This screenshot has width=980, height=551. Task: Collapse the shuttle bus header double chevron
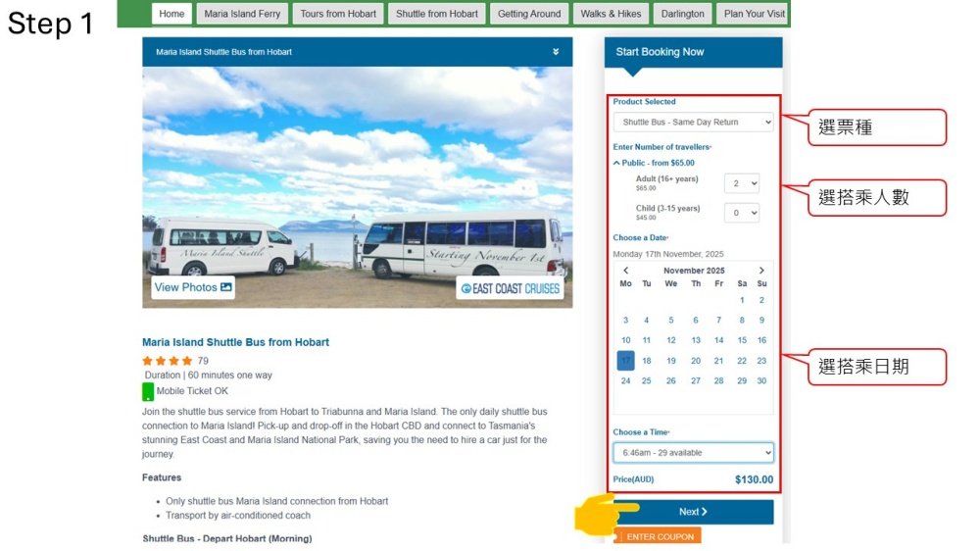556,52
